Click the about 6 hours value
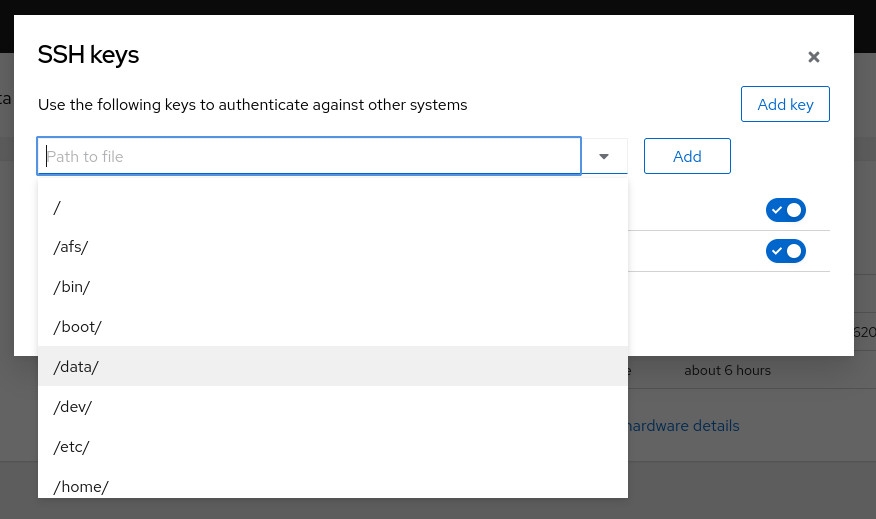The height and width of the screenshot is (519, 876). pos(727,370)
